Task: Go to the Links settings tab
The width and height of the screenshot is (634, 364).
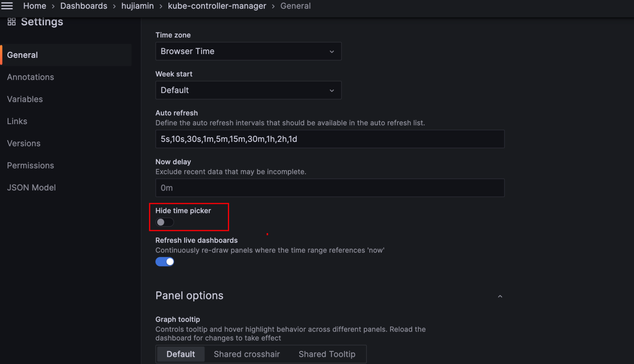Action: (x=17, y=121)
